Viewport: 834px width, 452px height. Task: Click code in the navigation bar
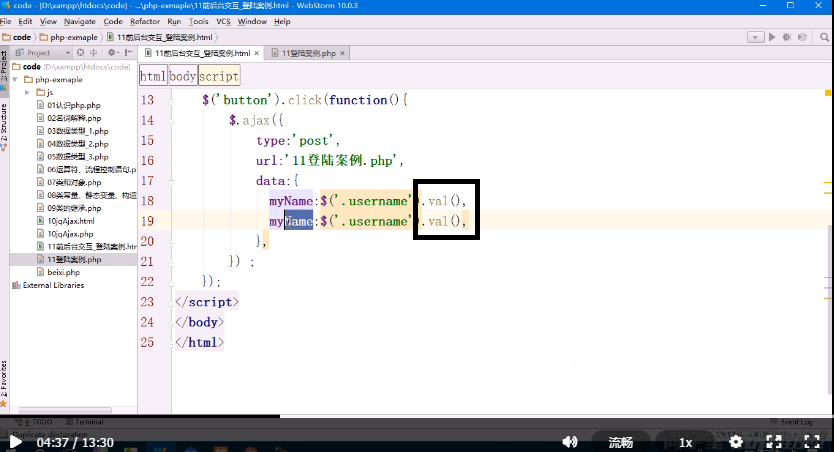pyautogui.click(x=17, y=37)
